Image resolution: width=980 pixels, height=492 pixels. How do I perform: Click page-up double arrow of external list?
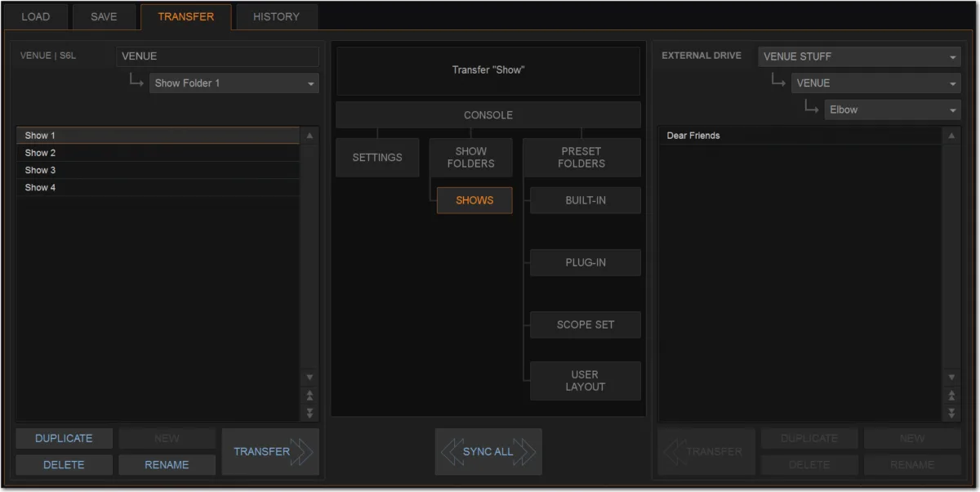click(x=951, y=396)
